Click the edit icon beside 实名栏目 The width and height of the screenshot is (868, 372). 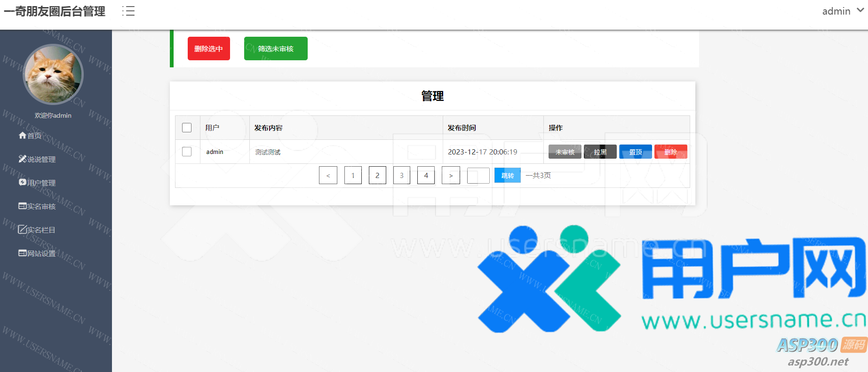23,229
